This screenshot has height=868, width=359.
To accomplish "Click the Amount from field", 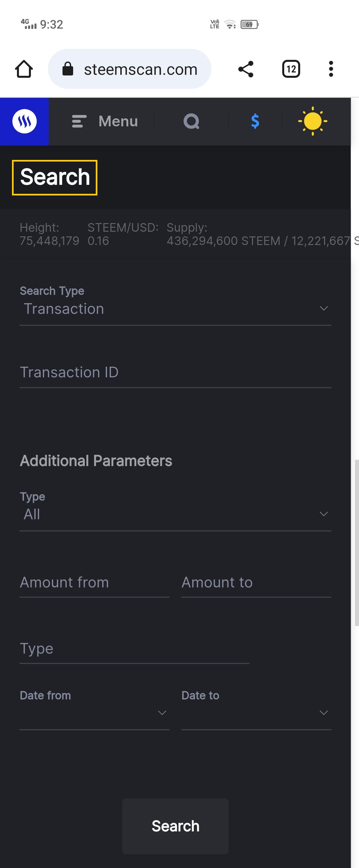I will pyautogui.click(x=94, y=583).
